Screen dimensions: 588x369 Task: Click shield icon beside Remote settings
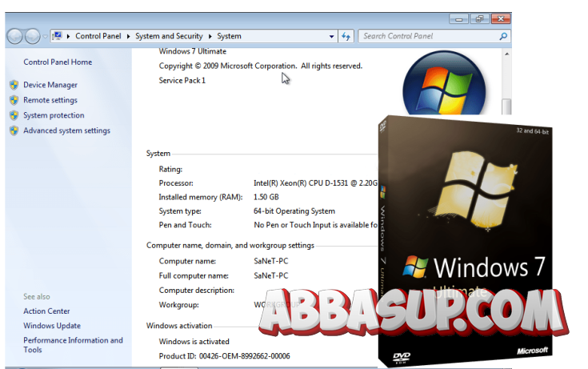pos(14,100)
